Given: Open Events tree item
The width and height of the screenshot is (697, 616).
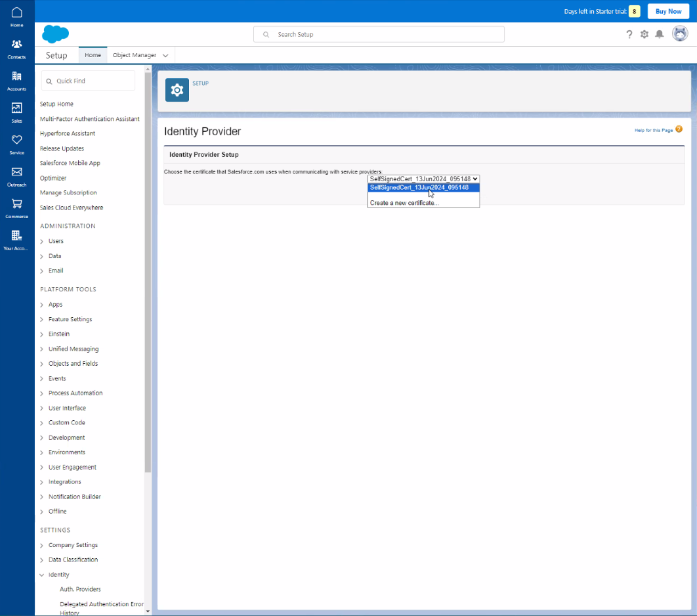Looking at the screenshot, I should (x=57, y=378).
